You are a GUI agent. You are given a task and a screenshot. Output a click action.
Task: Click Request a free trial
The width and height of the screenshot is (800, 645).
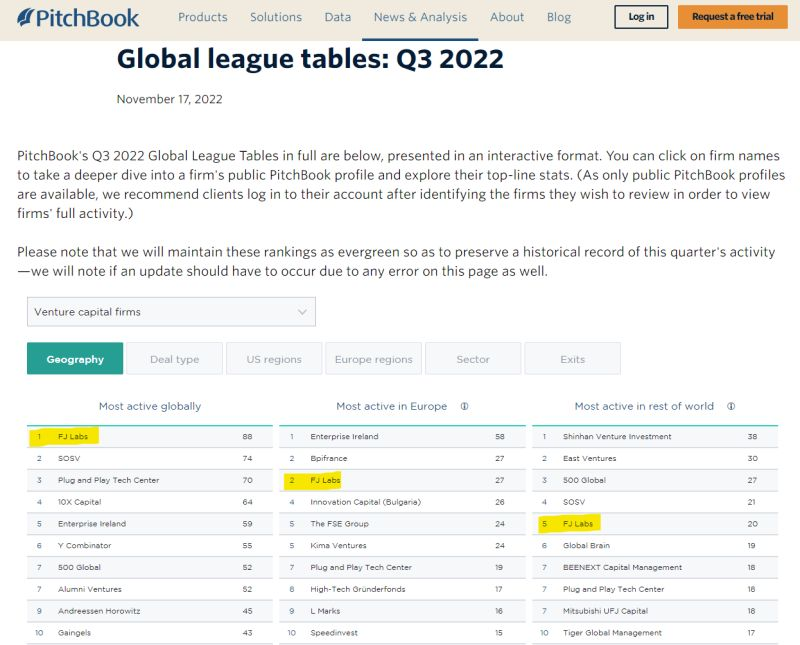coord(733,17)
